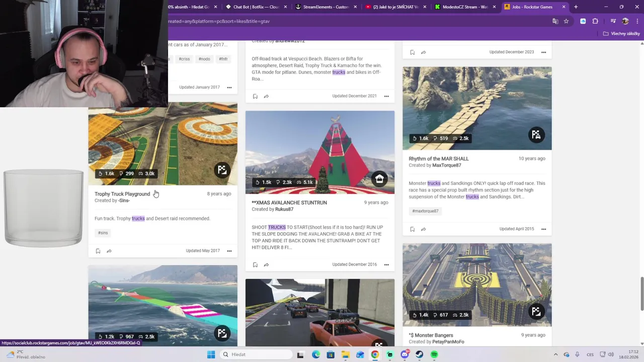
Task: Share the Rhythm of the MAR SHALL job
Action: click(423, 229)
